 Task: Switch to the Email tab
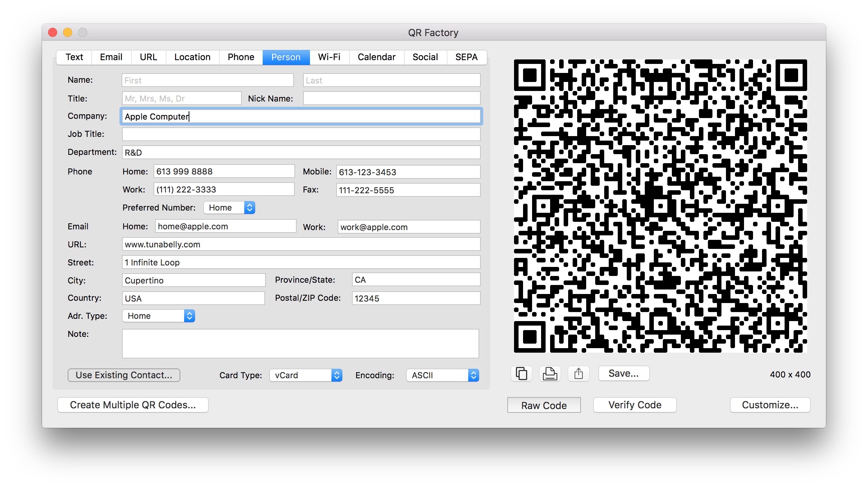pos(111,57)
